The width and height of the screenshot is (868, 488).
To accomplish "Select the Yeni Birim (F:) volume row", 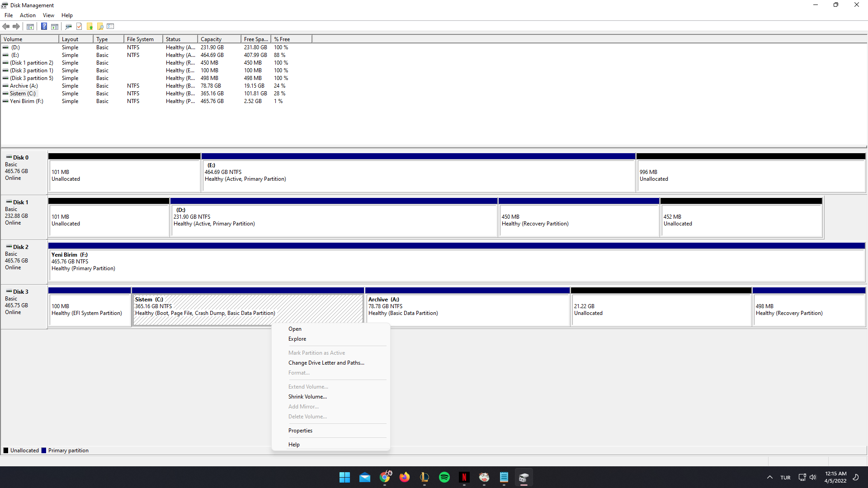I will tap(27, 101).
